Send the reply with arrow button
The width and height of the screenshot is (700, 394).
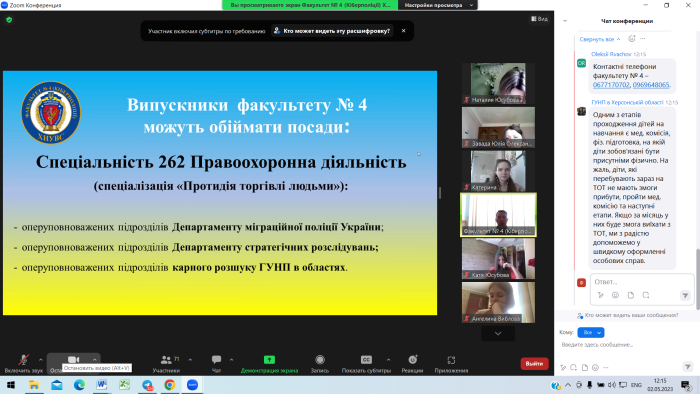coord(685,295)
